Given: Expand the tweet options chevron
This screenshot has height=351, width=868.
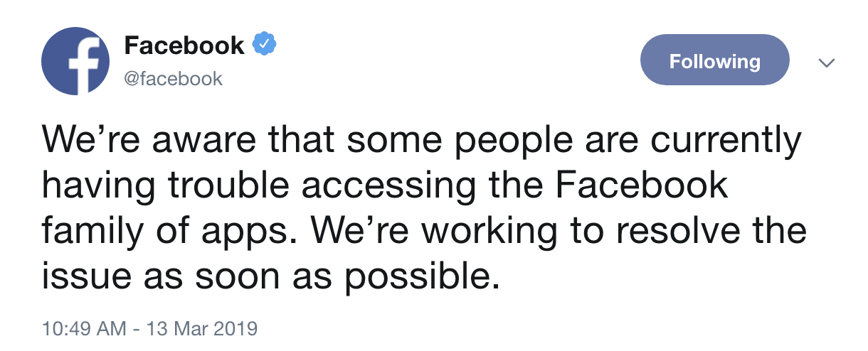Looking at the screenshot, I should [x=825, y=63].
